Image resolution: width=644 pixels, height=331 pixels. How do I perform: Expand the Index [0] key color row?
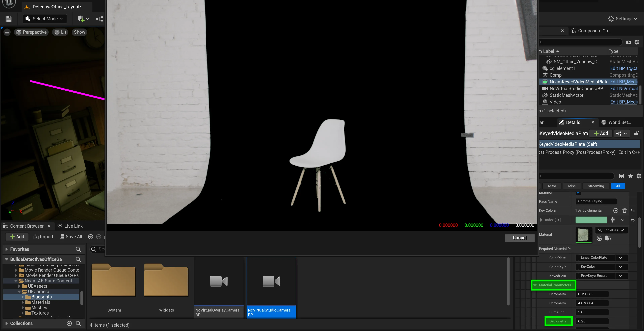pyautogui.click(x=541, y=220)
